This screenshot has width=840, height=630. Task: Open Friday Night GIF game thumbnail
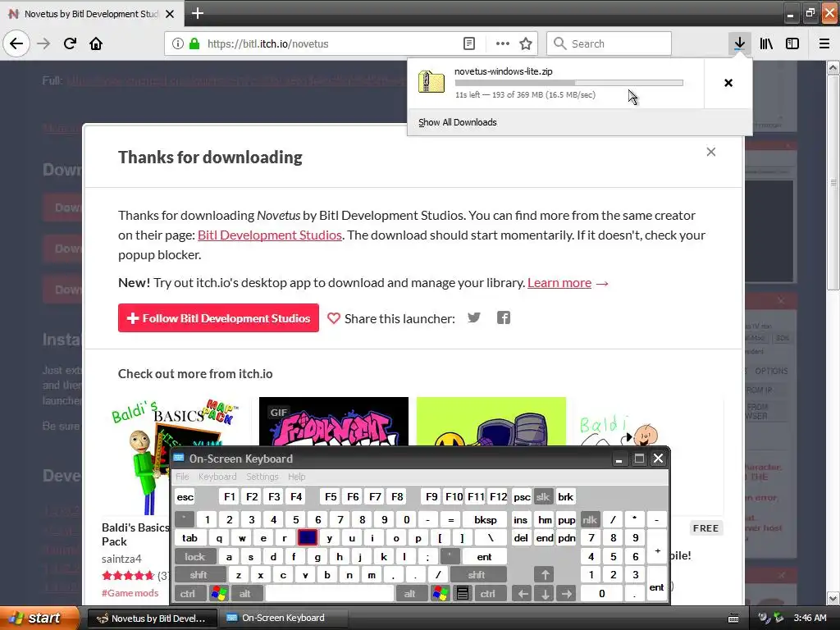[333, 421]
